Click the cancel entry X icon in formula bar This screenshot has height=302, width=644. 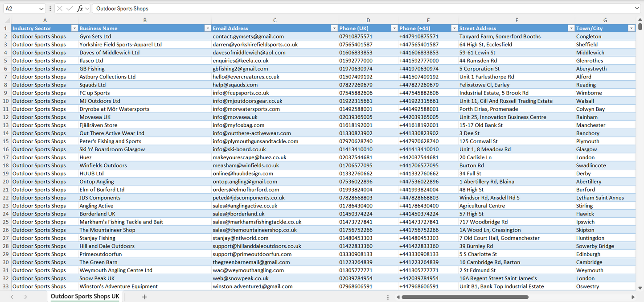(x=60, y=8)
